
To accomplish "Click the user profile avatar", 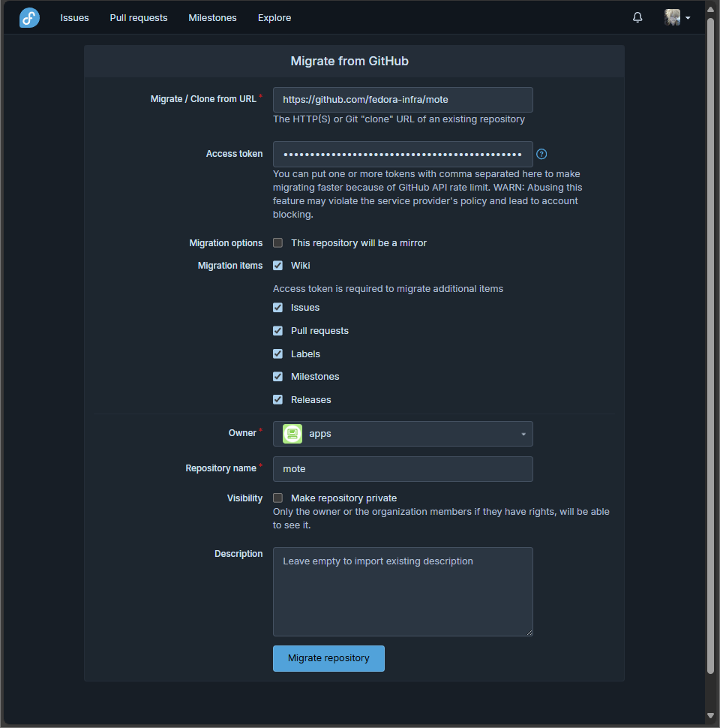I will (672, 17).
